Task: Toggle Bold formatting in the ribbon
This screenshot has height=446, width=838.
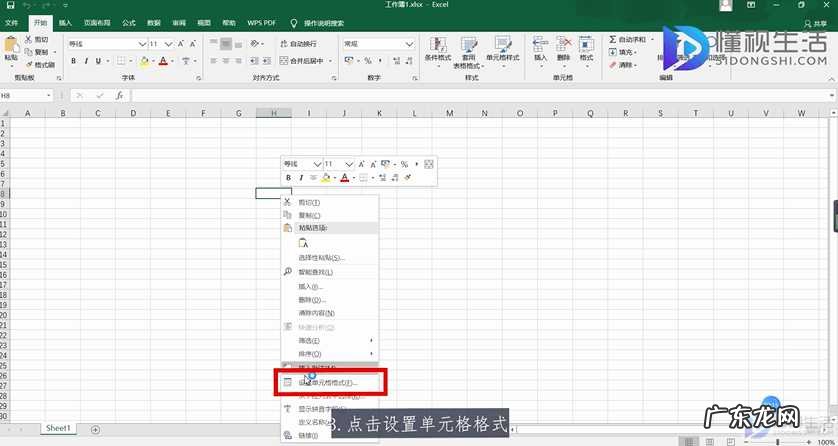Action: pos(73,61)
